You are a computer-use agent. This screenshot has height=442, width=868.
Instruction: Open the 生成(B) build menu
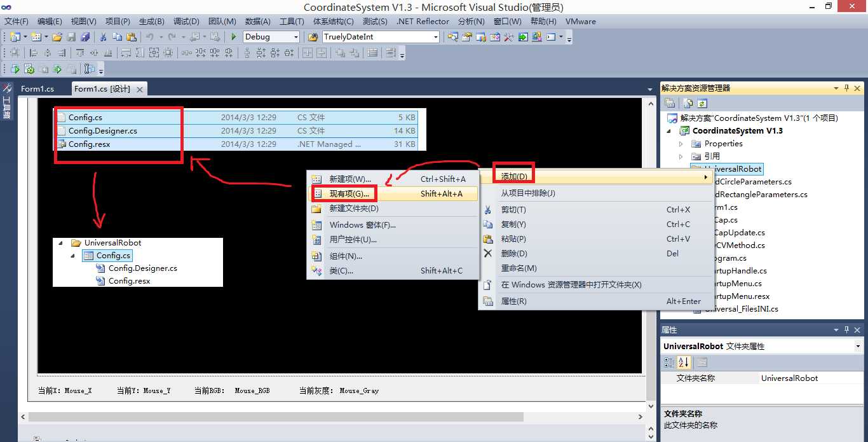(151, 22)
